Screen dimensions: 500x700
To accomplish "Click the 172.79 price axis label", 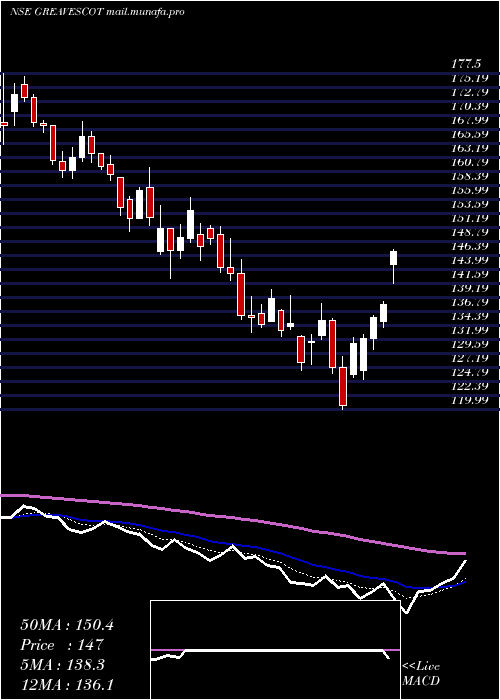I will 470,93.
